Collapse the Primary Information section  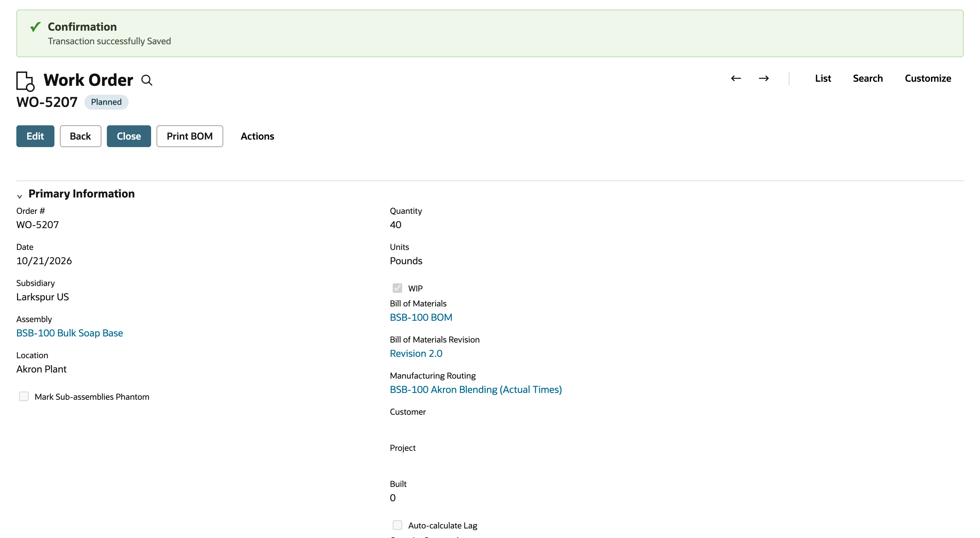coord(19,196)
